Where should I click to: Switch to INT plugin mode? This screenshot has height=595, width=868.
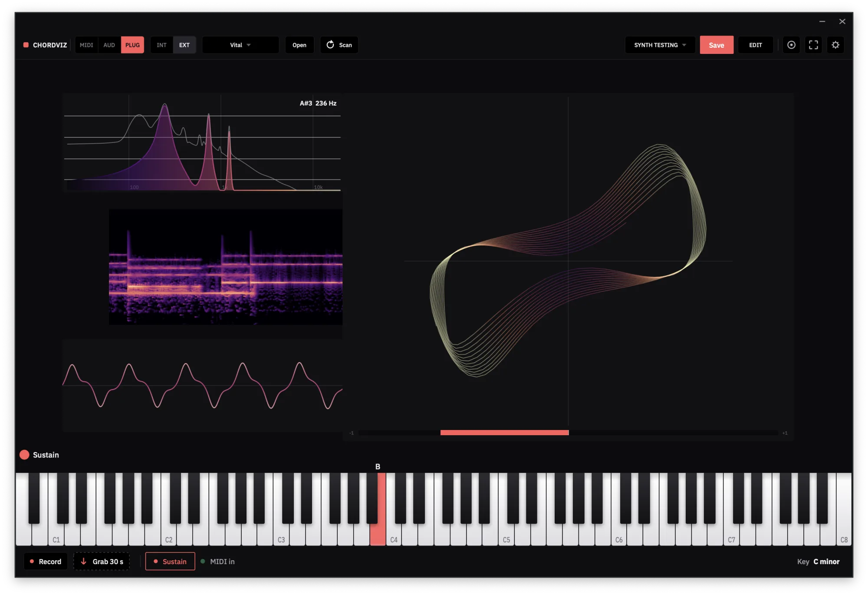tap(161, 45)
